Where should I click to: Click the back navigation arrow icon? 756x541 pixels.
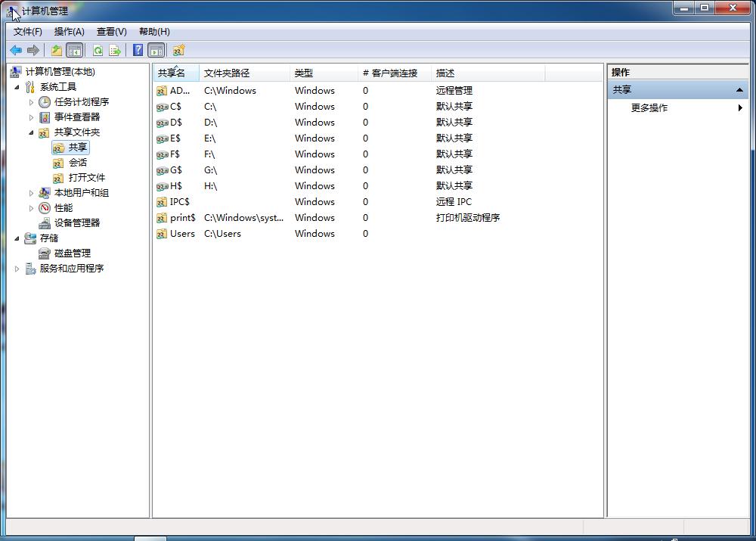(16, 50)
